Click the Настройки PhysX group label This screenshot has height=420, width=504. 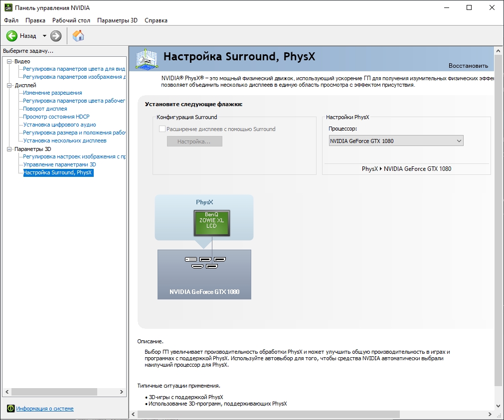(347, 117)
